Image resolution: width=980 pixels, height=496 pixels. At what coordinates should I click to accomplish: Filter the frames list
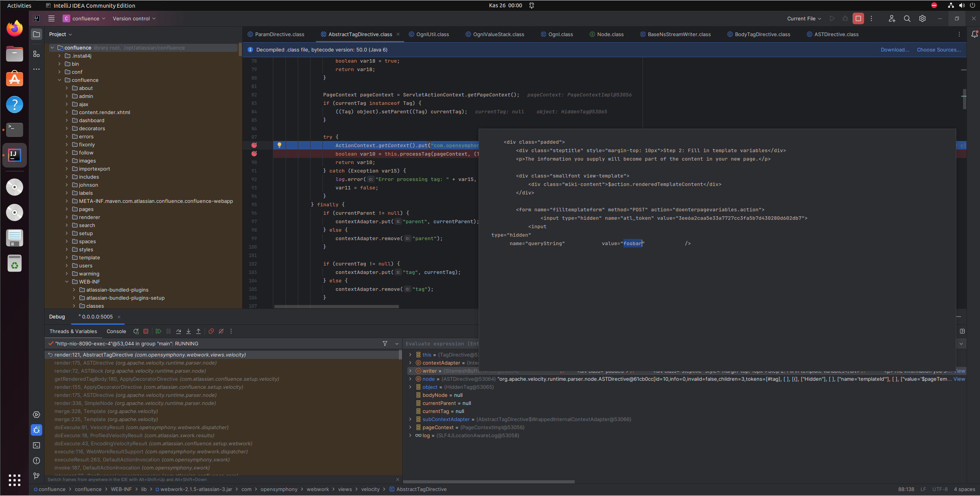tap(385, 343)
